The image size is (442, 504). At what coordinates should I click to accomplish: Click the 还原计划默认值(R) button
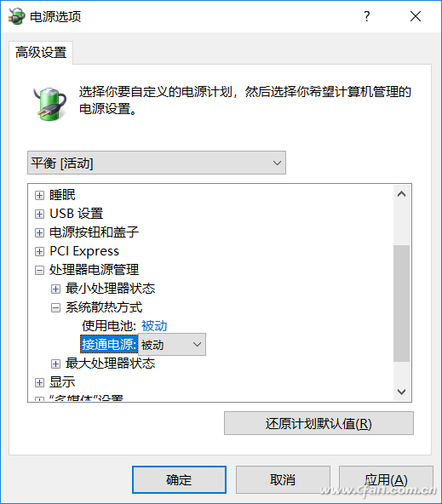[319, 423]
